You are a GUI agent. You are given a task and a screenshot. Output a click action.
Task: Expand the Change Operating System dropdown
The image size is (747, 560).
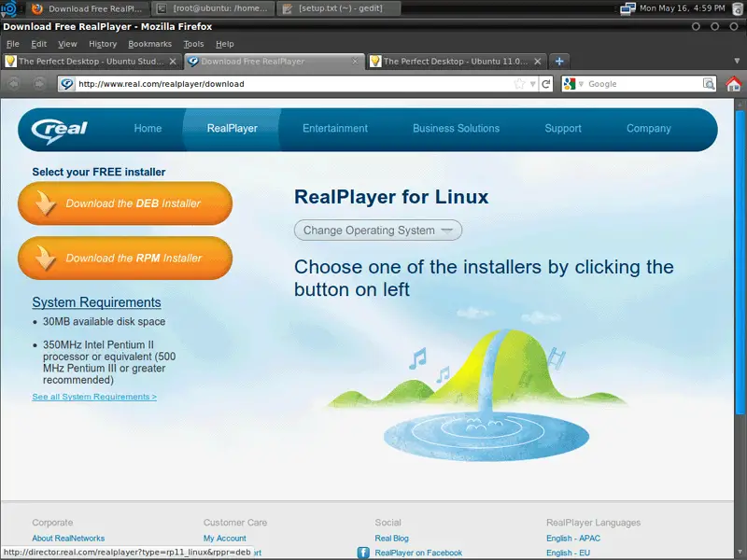click(x=378, y=230)
